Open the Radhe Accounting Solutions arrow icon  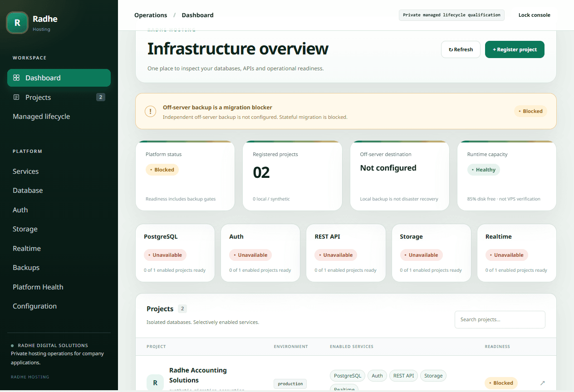542,383
